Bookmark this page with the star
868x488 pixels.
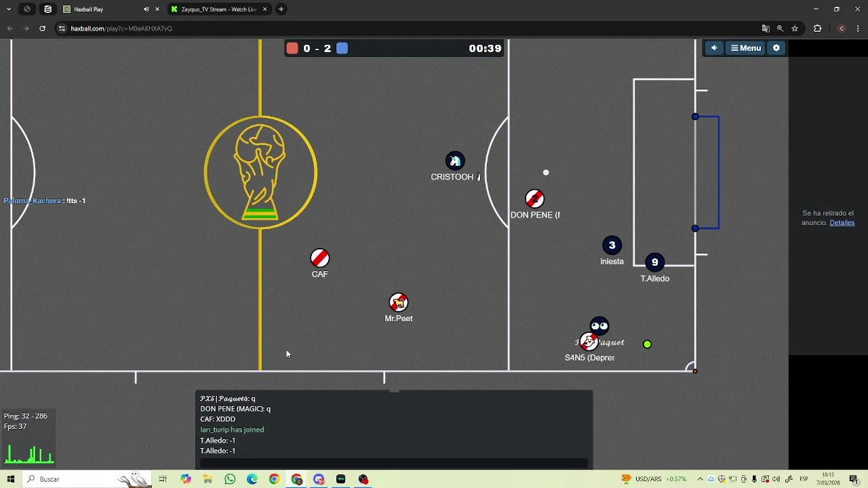795,28
